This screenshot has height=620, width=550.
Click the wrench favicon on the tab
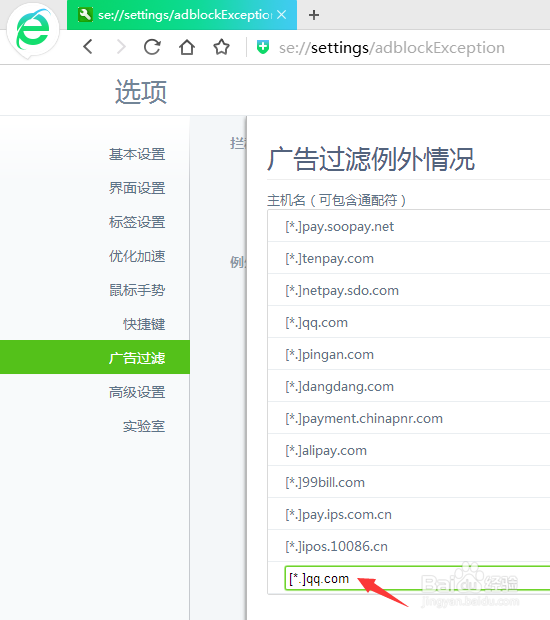85,15
